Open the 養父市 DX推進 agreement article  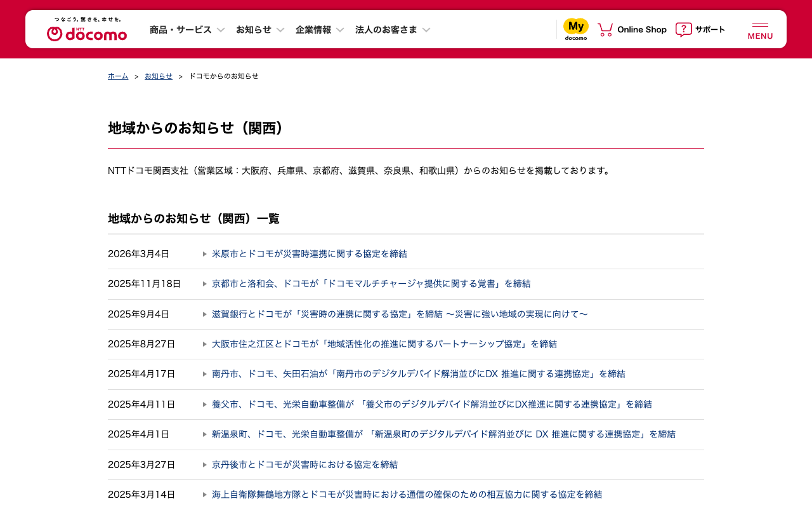click(432, 404)
